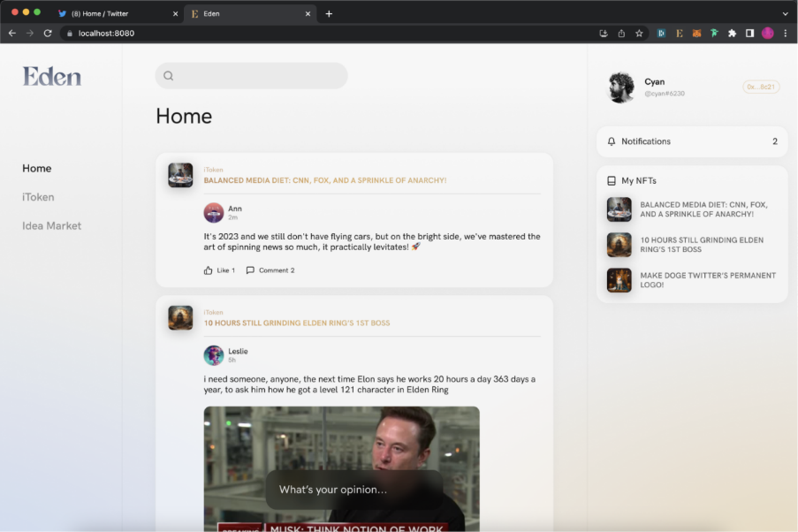The image size is (798, 532).
Task: Click the Cyan username
Action: (x=655, y=81)
